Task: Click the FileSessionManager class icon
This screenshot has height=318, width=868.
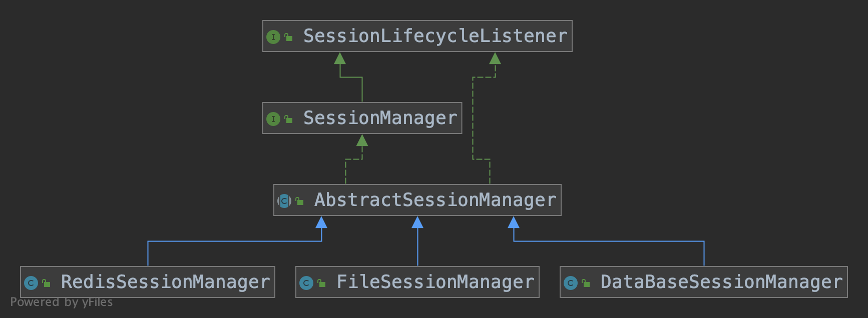Action: pyautogui.click(x=306, y=283)
